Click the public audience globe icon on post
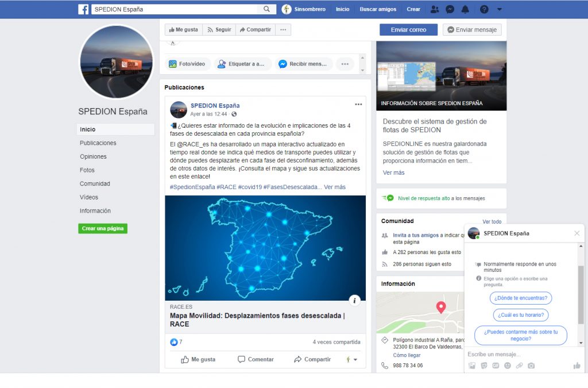Viewport: 588px width, 388px height. [234, 114]
